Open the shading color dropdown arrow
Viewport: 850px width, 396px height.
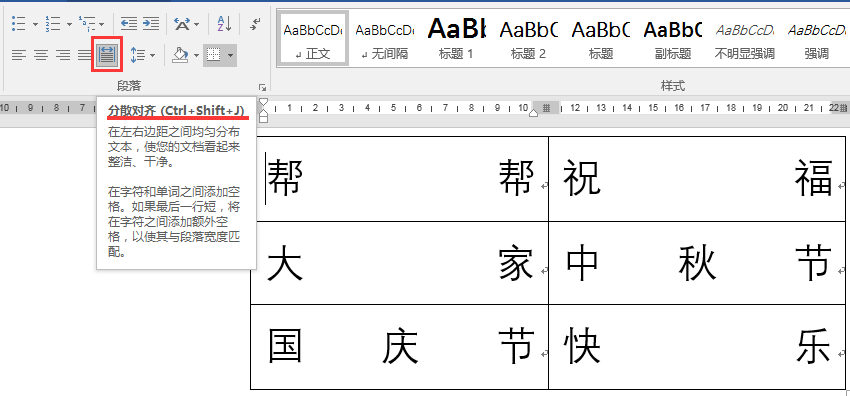(x=195, y=55)
